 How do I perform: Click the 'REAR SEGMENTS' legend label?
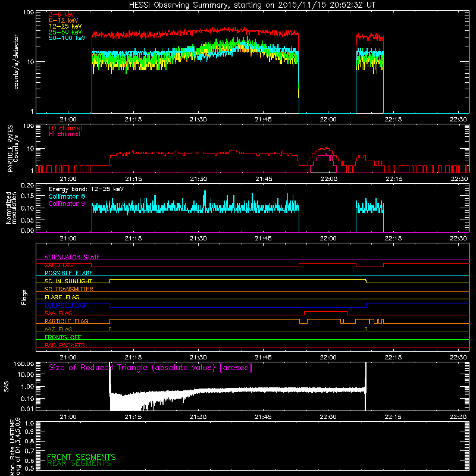pyautogui.click(x=79, y=464)
